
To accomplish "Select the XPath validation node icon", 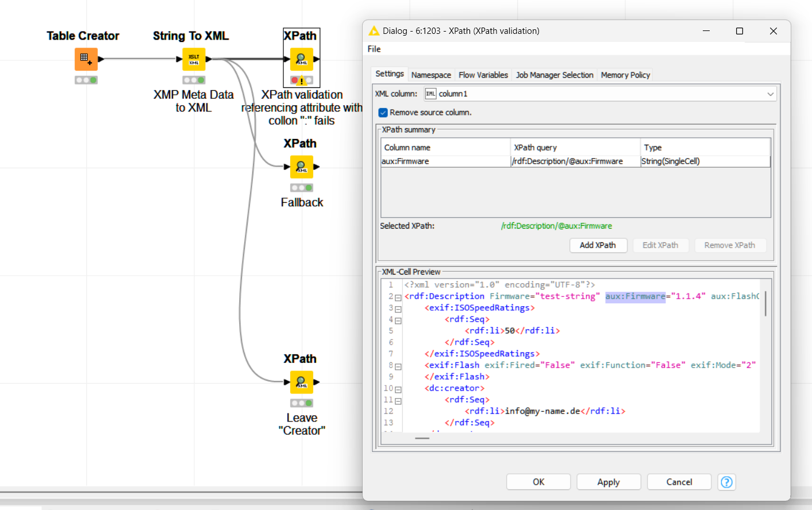I will click(x=301, y=59).
